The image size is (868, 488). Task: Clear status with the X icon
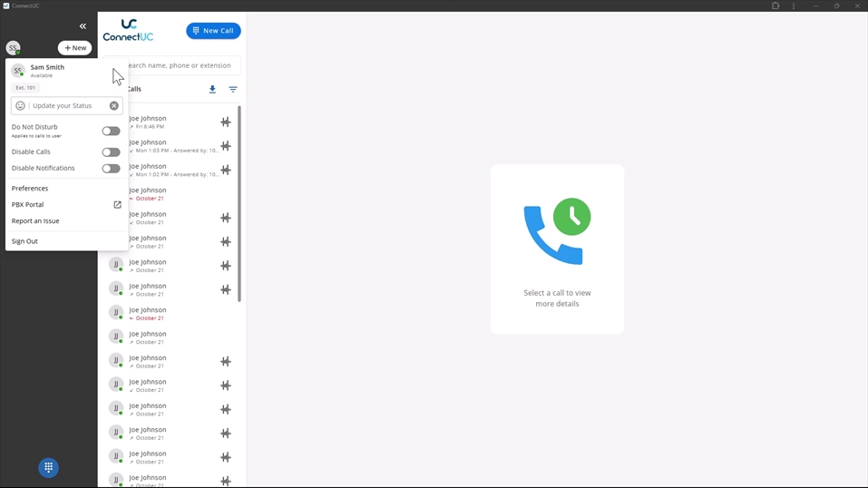[114, 106]
